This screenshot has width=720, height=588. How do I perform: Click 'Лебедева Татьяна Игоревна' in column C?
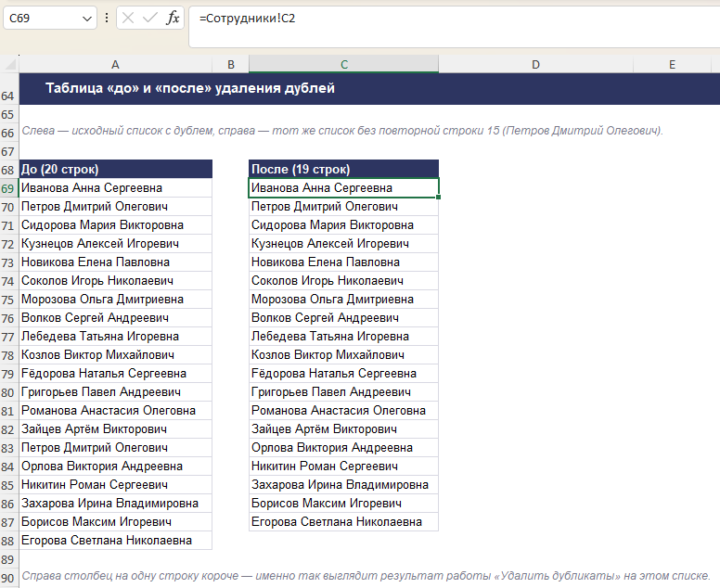(x=344, y=336)
